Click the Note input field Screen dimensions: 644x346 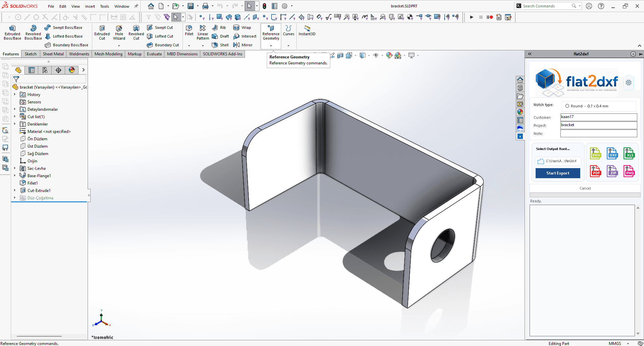point(599,134)
